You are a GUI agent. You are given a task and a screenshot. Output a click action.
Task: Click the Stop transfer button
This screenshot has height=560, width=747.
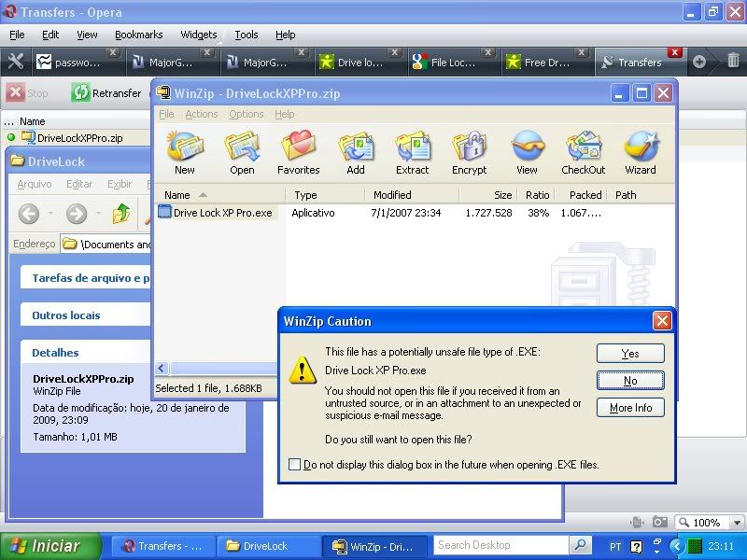[28, 92]
